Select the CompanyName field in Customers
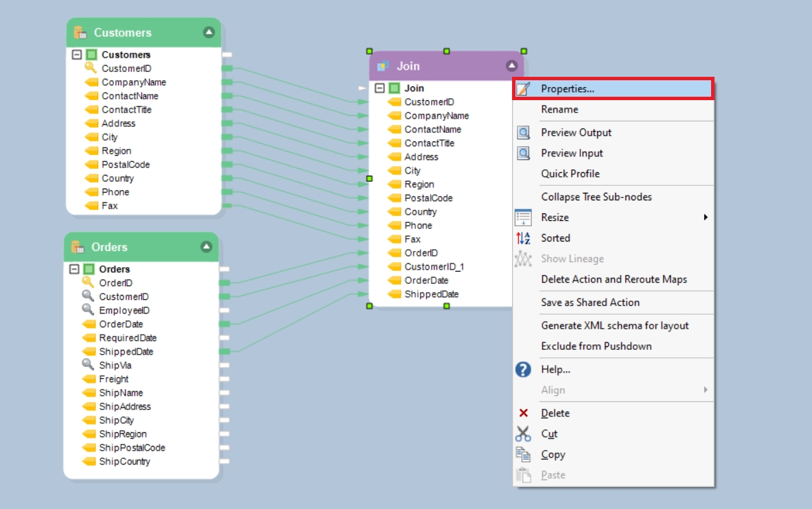 click(x=133, y=82)
